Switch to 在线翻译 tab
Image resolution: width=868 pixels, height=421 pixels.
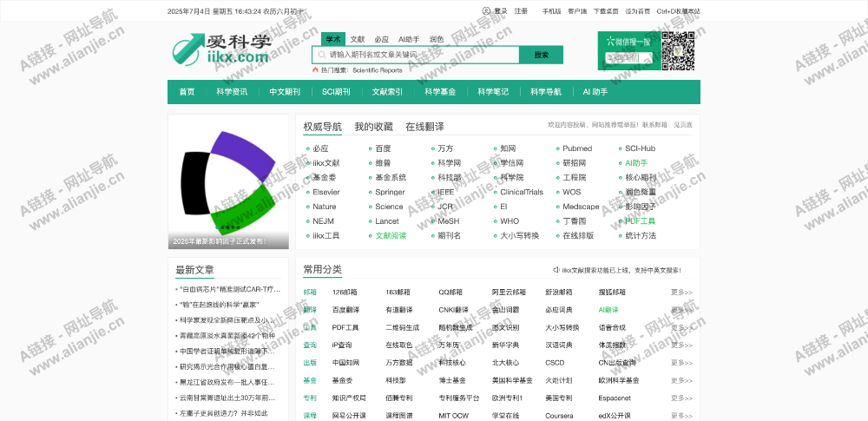[x=424, y=127]
